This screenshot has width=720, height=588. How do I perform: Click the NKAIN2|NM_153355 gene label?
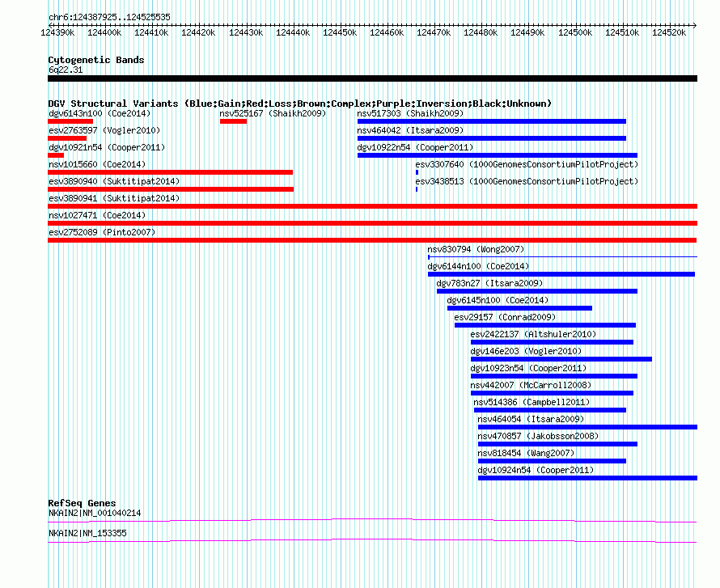coord(87,533)
